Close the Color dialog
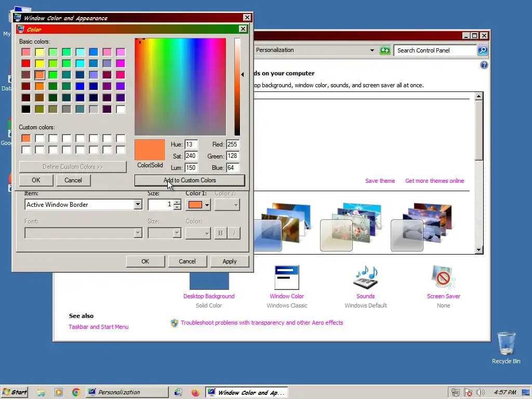532x399 pixels. 243,29
